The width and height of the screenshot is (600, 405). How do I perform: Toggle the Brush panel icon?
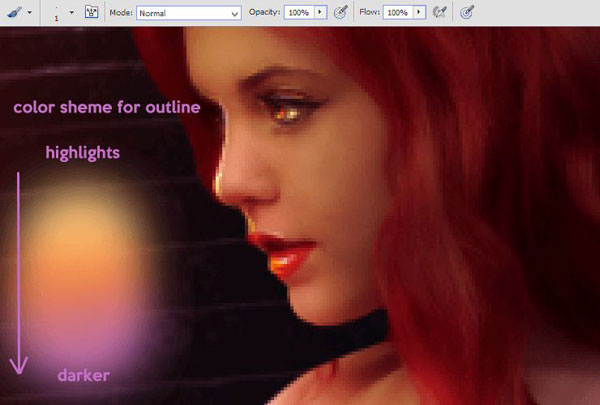pyautogui.click(x=91, y=12)
